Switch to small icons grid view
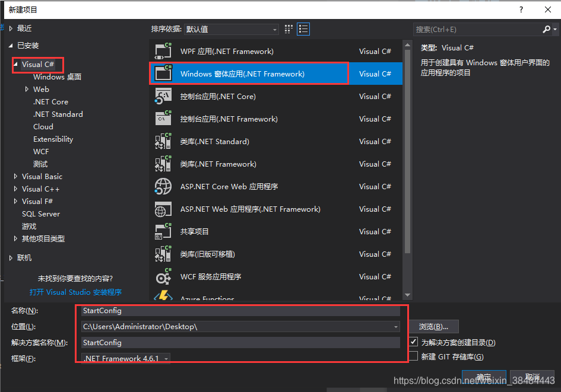 289,29
